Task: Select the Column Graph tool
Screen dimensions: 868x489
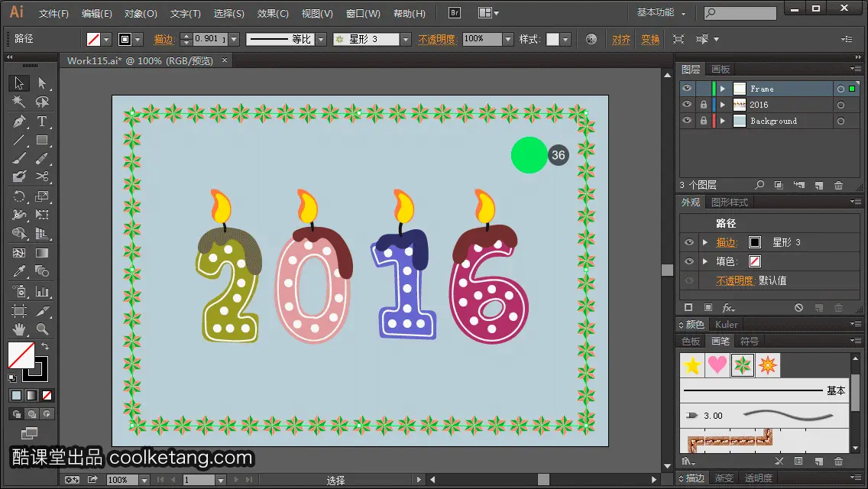Action: point(42,291)
